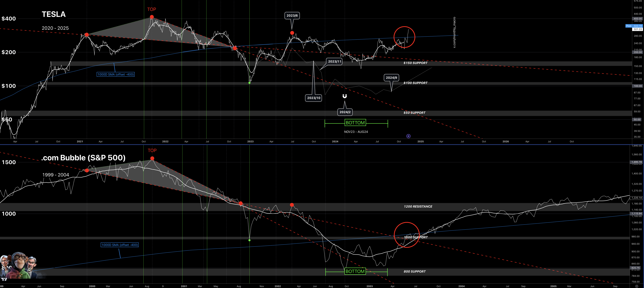
Task: Select the red TOP dot on Tesla chart
Action: 152,17
